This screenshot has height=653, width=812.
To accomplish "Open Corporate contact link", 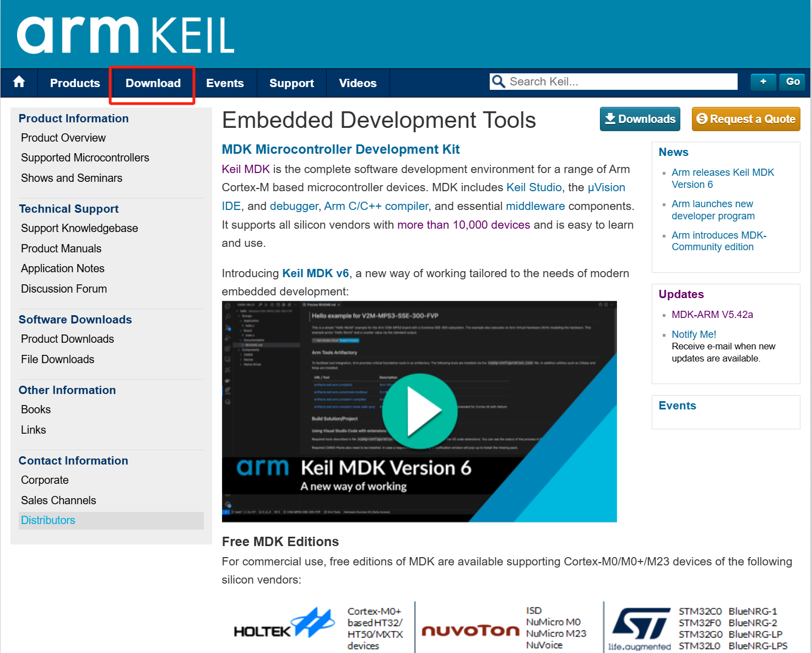I will tap(45, 480).
